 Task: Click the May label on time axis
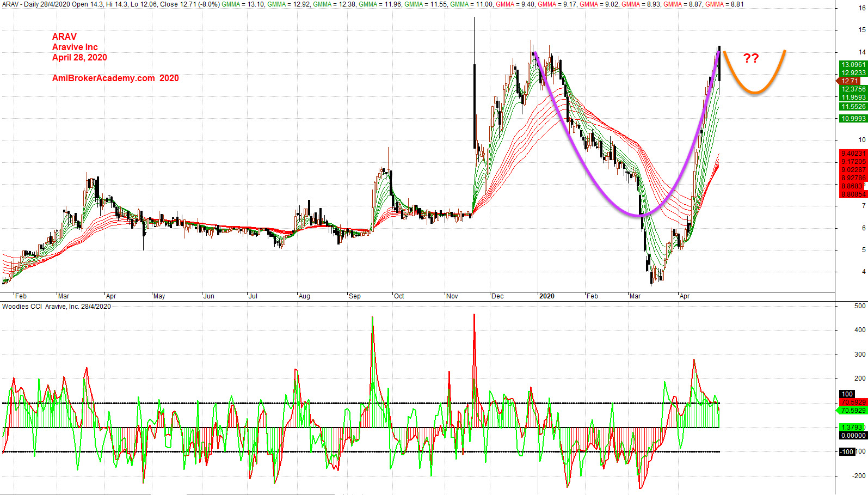(159, 296)
